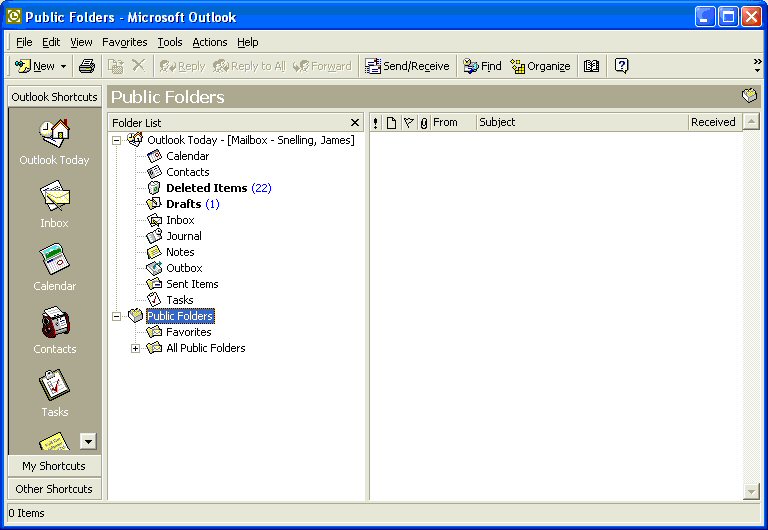Click the Tasks shortcut icon in Outlook bar
This screenshot has width=768, height=530.
pyautogui.click(x=54, y=385)
